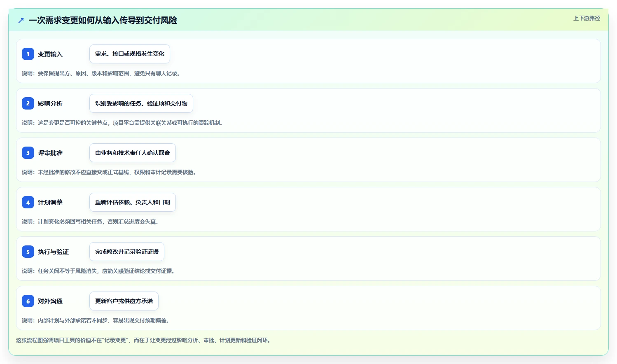Click the note about 避免只有聊天记录
Image resolution: width=617 pixels, height=364 pixels.
click(101, 73)
